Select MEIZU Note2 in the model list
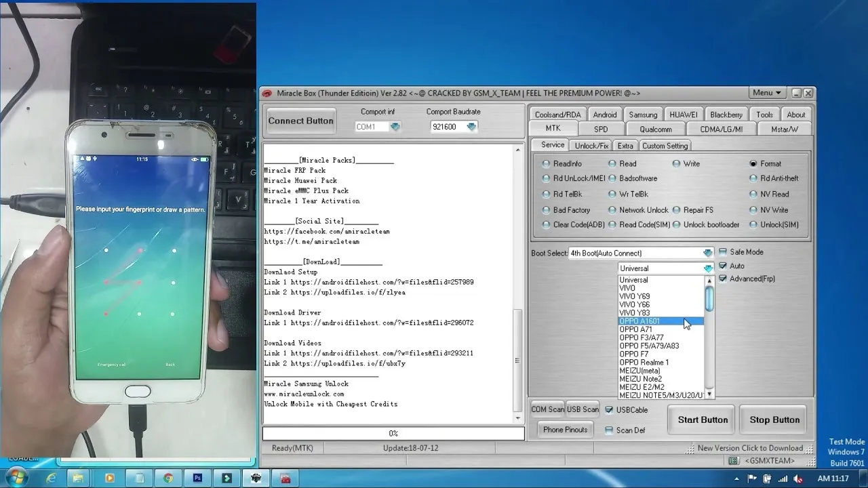Screen dimensions: 868x488 point(661,379)
